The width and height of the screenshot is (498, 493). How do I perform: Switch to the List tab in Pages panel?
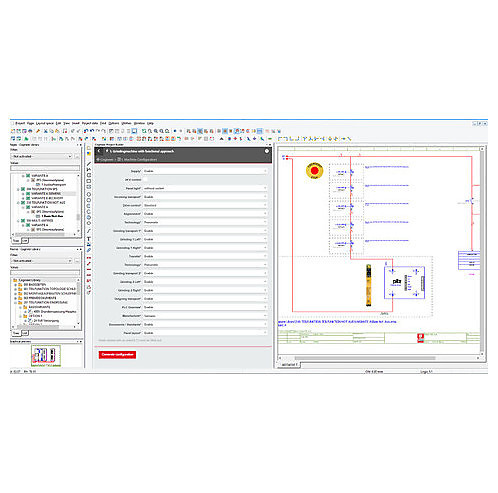click(25, 240)
